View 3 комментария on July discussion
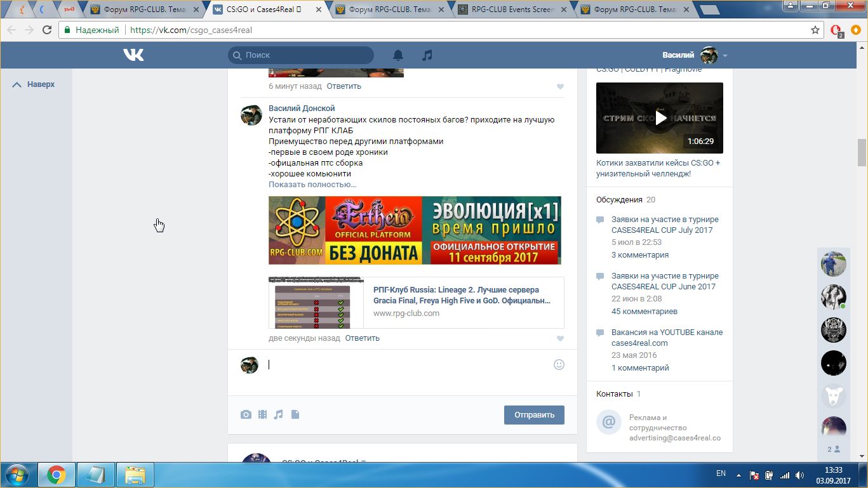 (x=640, y=255)
